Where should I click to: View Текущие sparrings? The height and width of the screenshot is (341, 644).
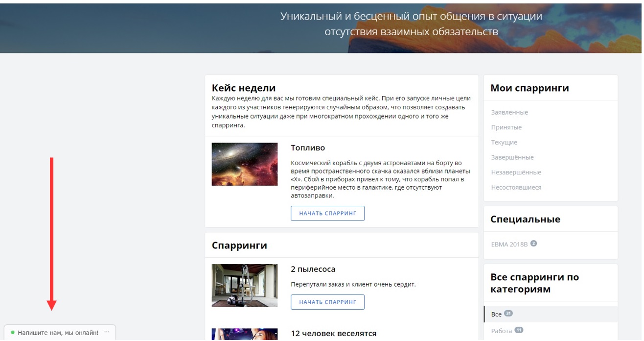[x=504, y=143]
